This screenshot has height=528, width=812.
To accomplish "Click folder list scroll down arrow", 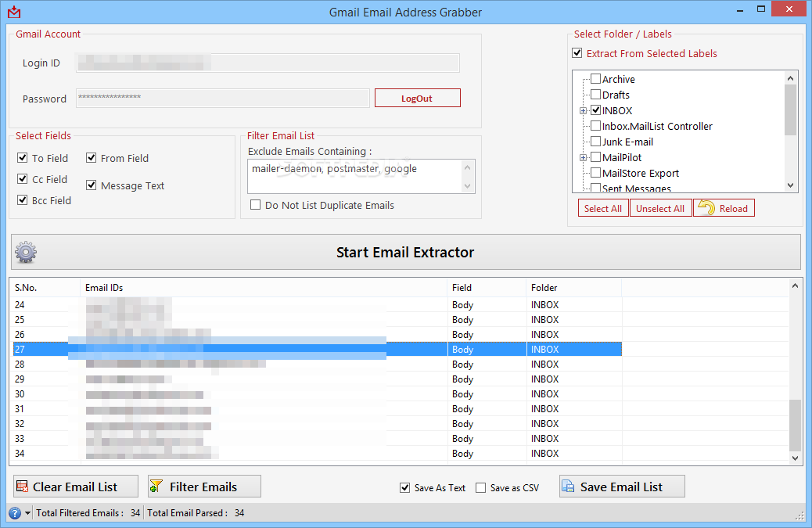I will tap(790, 185).
